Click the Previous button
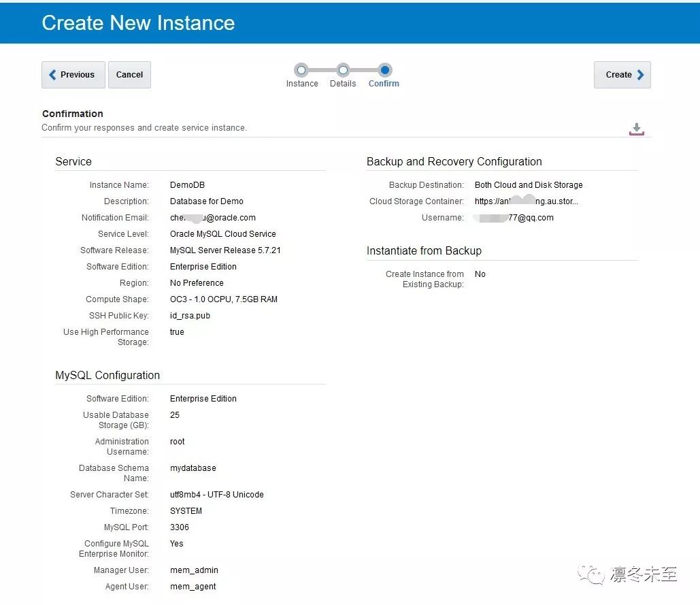This screenshot has width=700, height=605. coord(73,75)
